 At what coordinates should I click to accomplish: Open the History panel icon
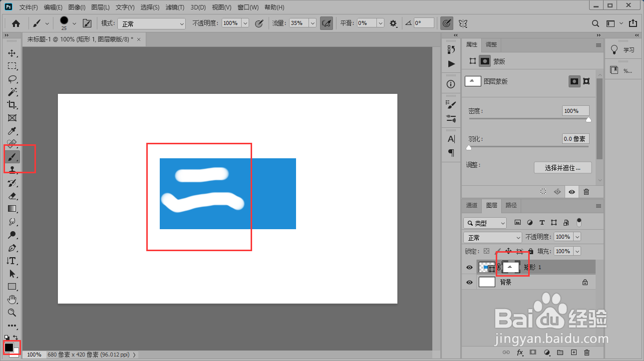click(x=451, y=49)
